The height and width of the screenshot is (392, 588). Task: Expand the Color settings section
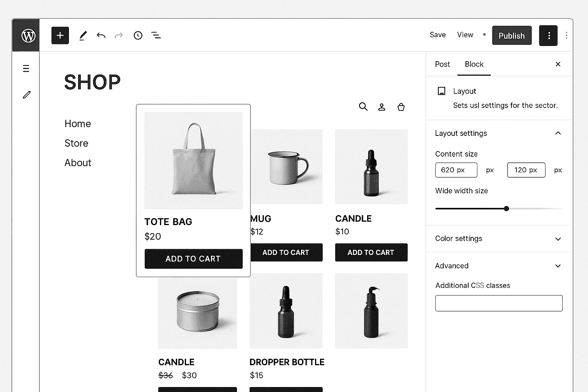tap(558, 239)
